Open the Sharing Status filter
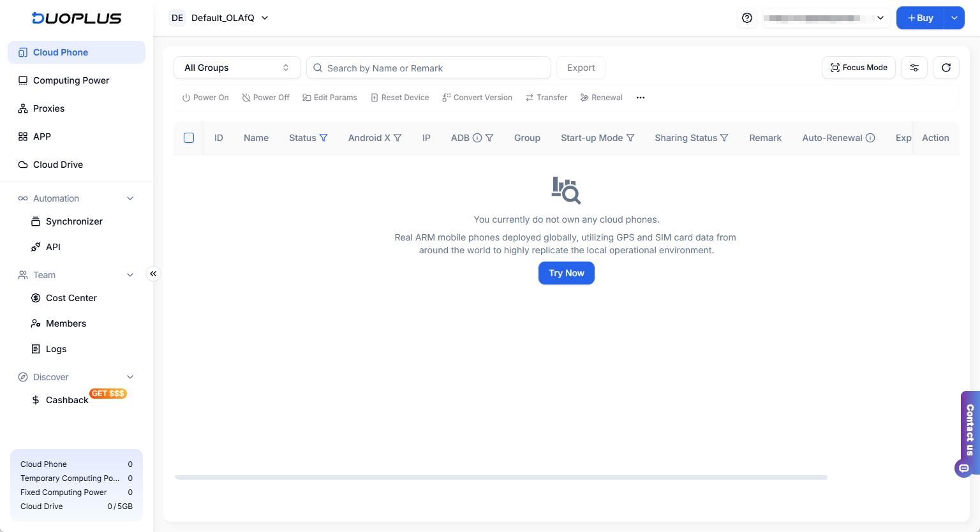Image resolution: width=980 pixels, height=532 pixels. click(725, 137)
